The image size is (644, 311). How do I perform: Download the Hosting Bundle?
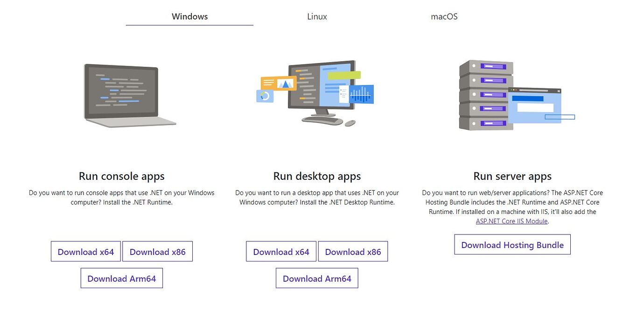512,245
